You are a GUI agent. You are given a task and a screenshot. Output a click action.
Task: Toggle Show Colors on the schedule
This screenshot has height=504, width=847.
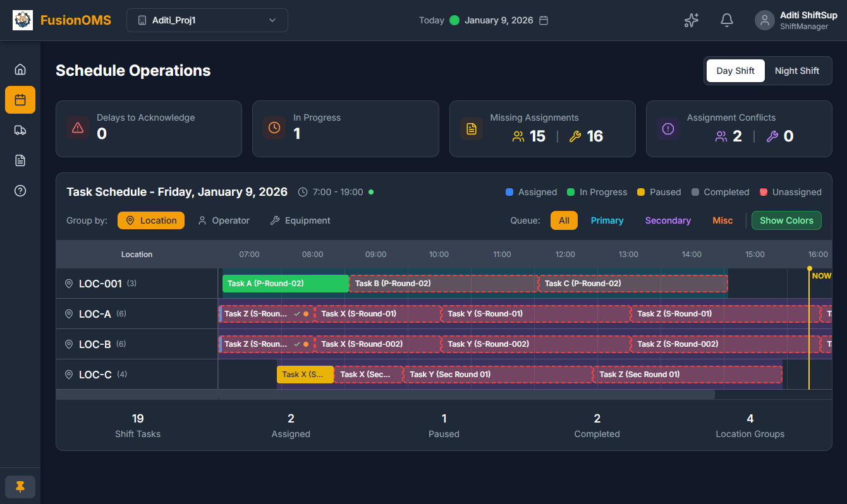786,220
